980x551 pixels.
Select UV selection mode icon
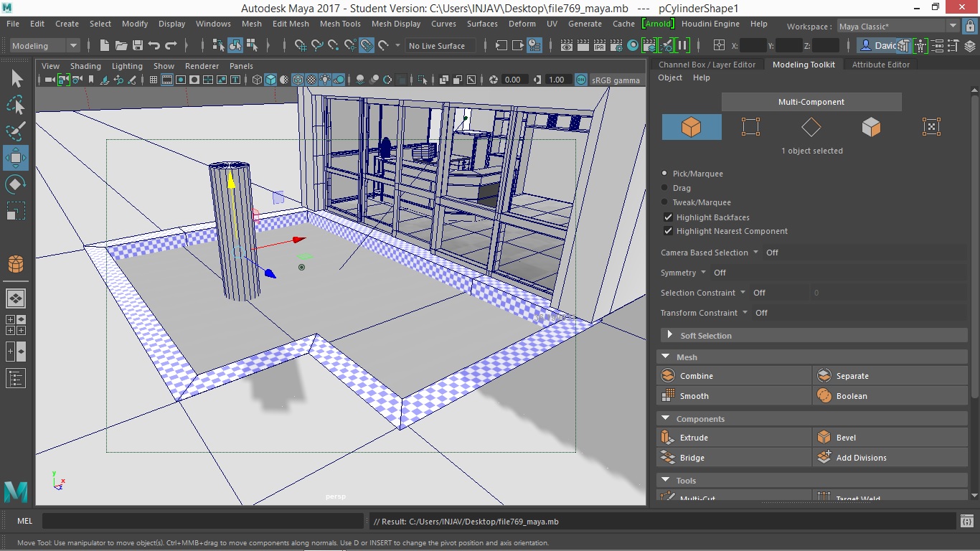[930, 127]
